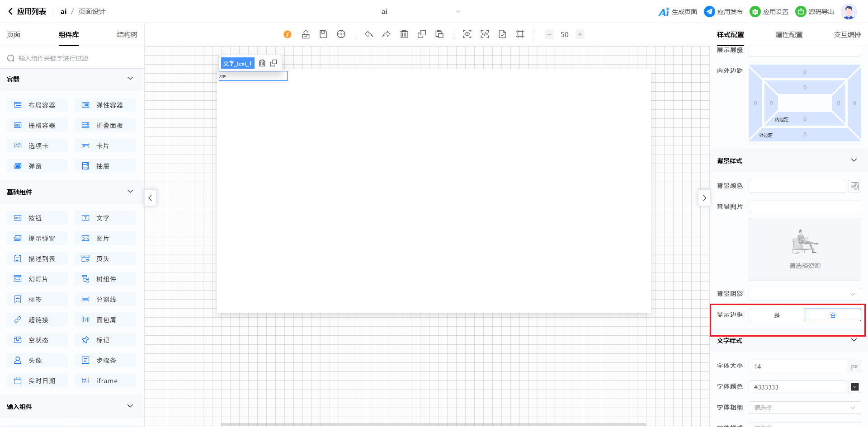This screenshot has width=868, height=427.
Task: Click the 应用发布 button
Action: 723,12
